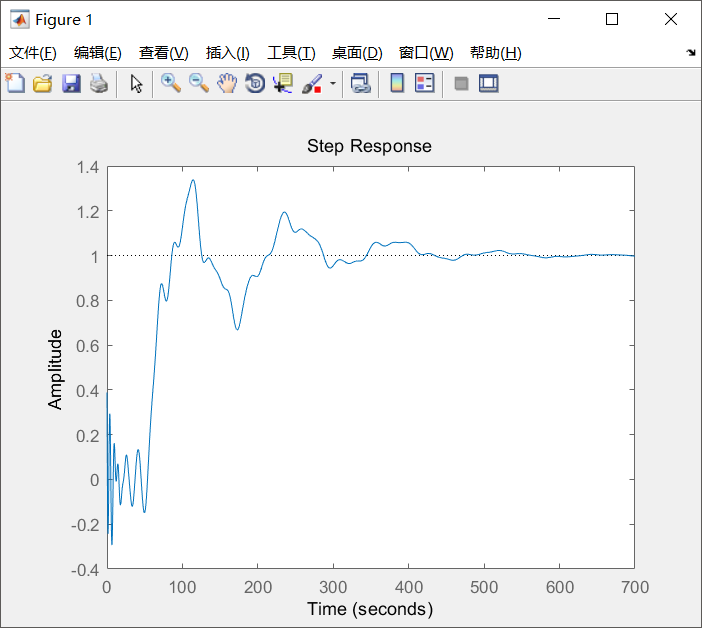
Task: Activate the Edit Plot arrow tool
Action: (136, 83)
